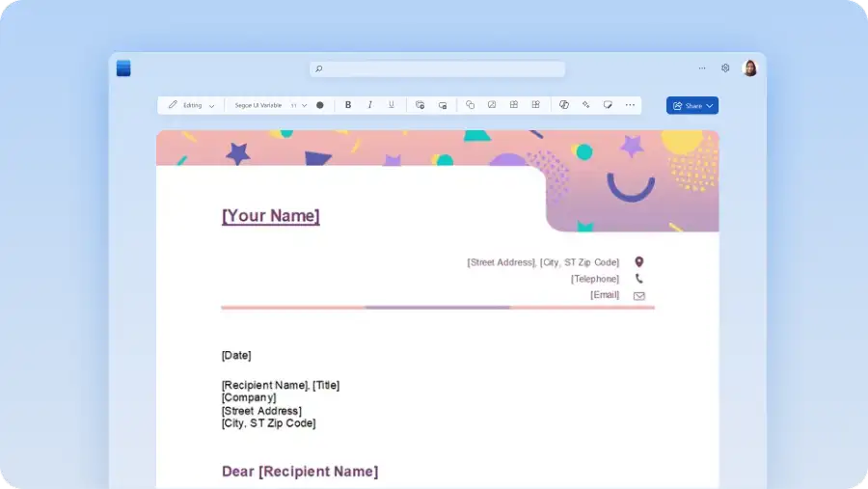This screenshot has width=868, height=489.
Task: Open the top-right ellipsis menu
Action: 702,68
